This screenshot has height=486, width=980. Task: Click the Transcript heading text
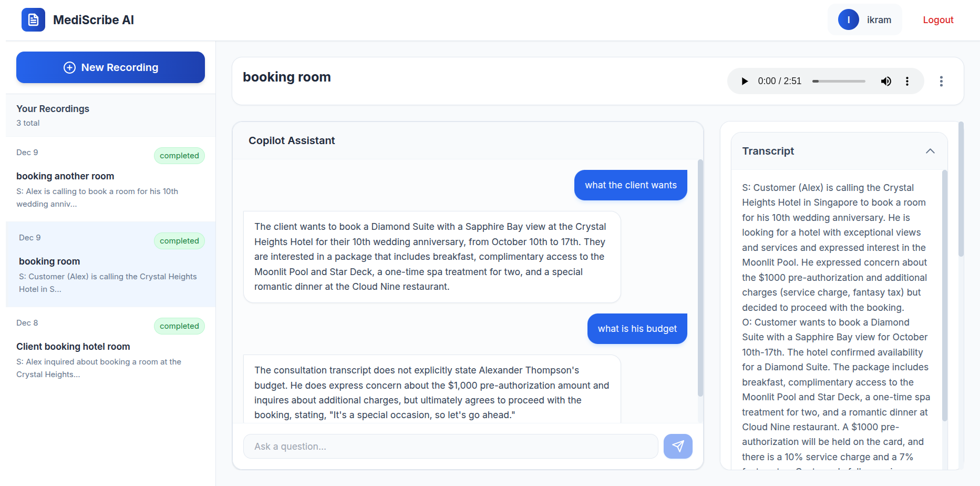768,151
